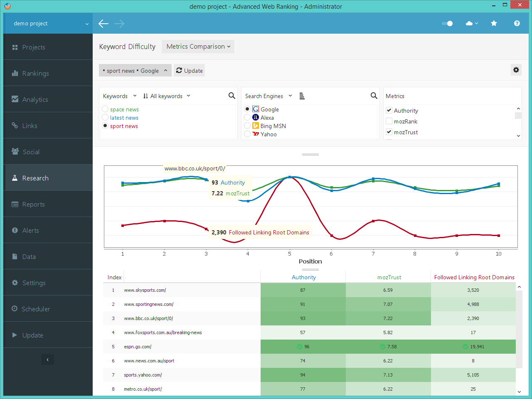Screen dimensions: 532x399
Task: Select the space news keyword radio
Action: coord(105,109)
